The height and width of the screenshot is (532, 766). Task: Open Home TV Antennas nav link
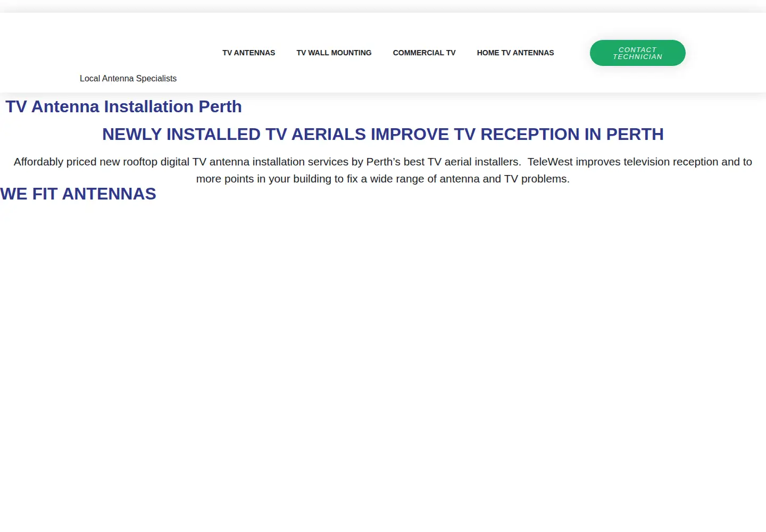[x=515, y=53]
